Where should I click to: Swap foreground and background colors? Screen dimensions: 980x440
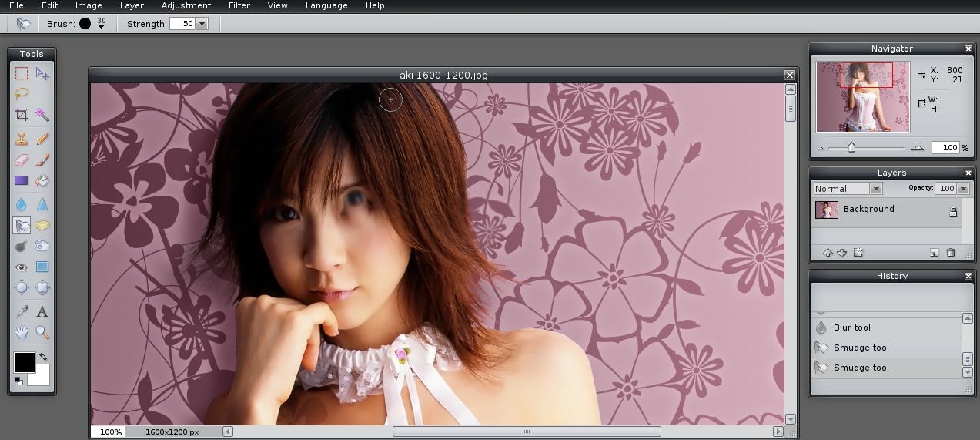[43, 357]
